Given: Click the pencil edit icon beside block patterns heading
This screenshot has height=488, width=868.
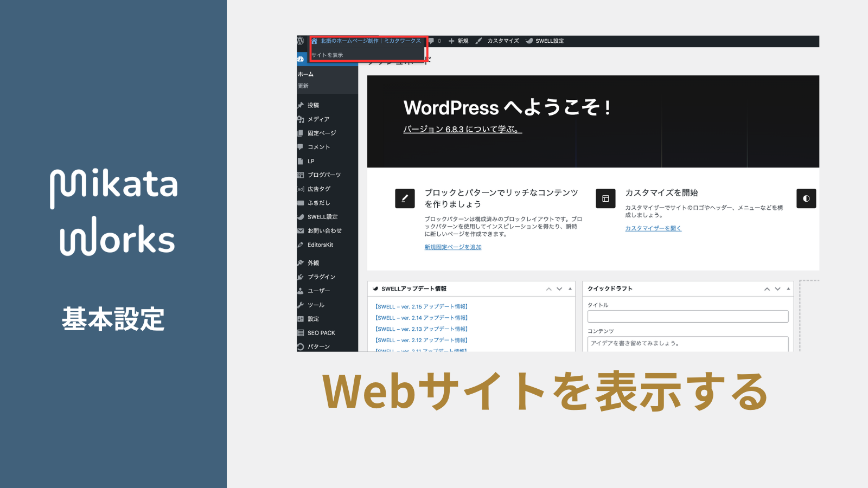Looking at the screenshot, I should pyautogui.click(x=405, y=198).
